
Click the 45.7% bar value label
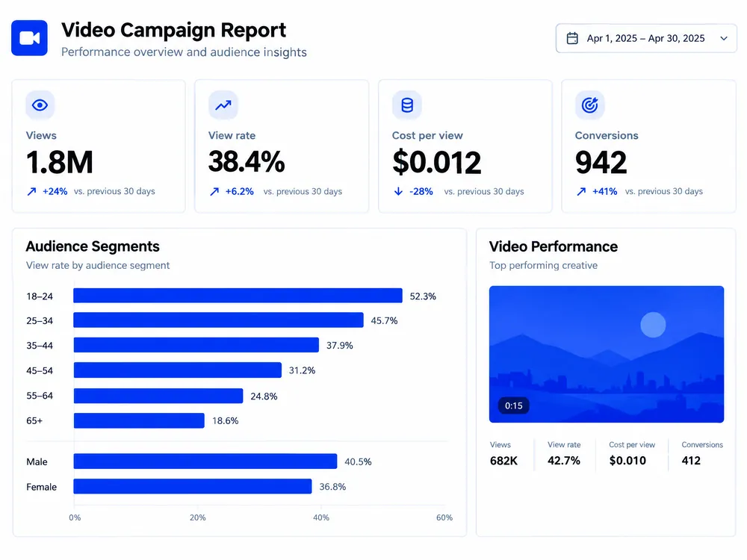coord(384,320)
